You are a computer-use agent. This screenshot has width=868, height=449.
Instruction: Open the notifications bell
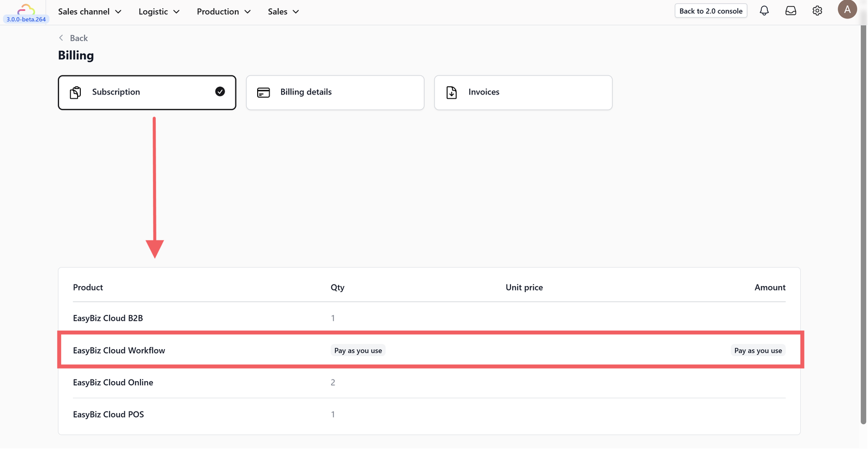764,11
